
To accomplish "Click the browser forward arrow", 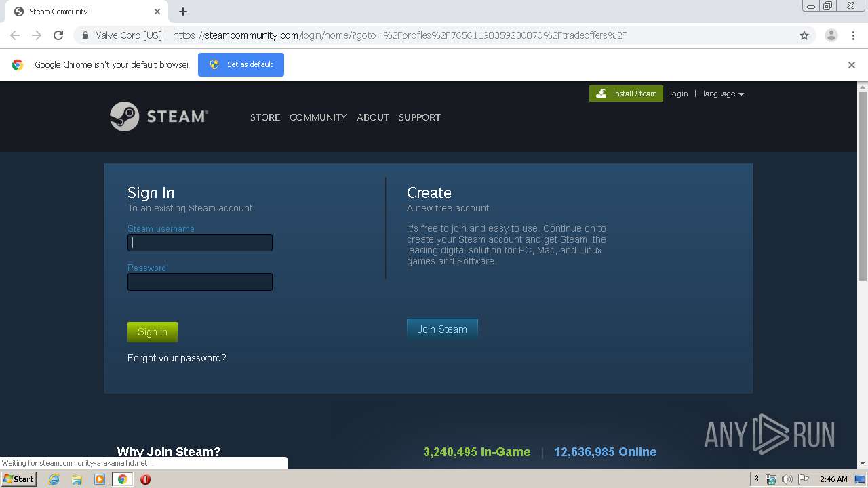I will [x=37, y=35].
